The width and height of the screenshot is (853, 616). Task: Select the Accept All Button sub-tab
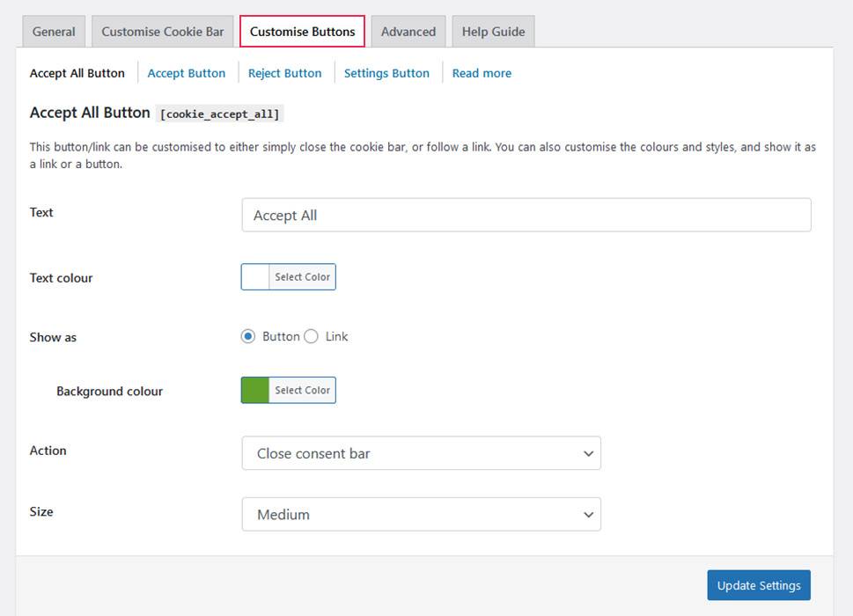coord(77,73)
